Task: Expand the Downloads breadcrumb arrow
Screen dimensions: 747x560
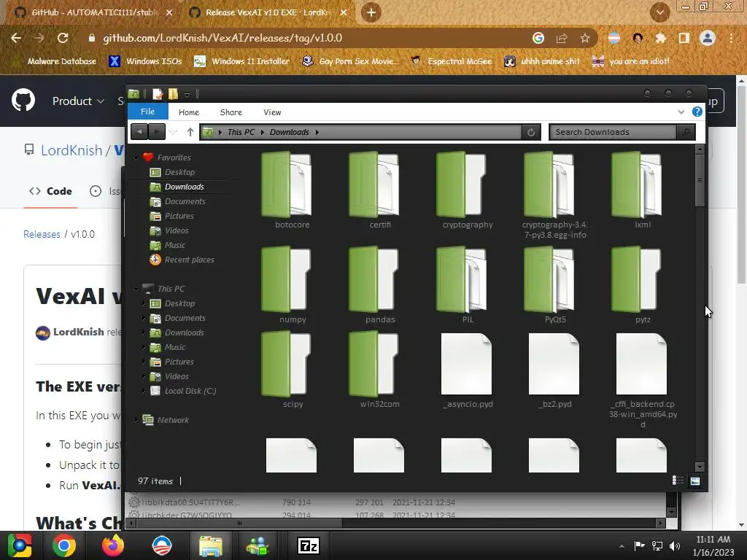Action: 317,133
